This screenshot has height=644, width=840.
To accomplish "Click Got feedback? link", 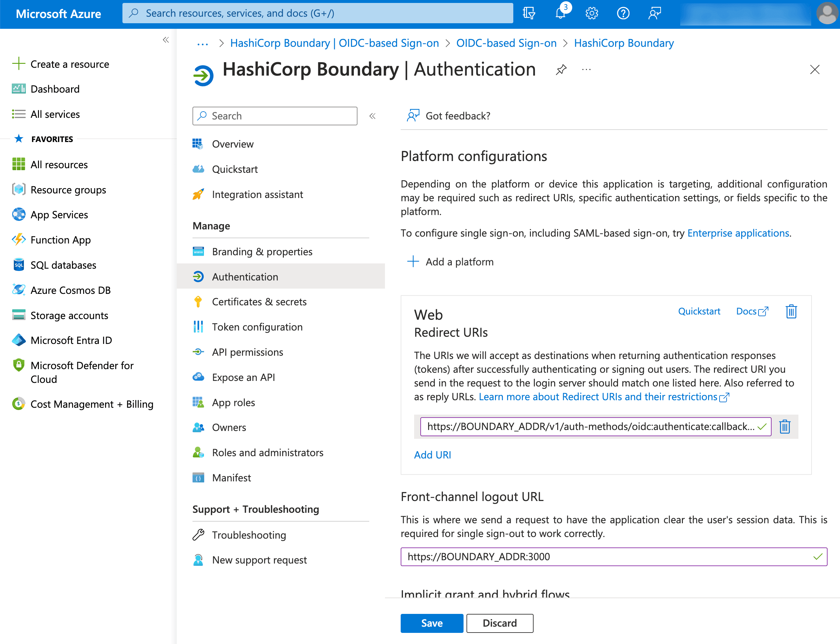I will pos(458,116).
